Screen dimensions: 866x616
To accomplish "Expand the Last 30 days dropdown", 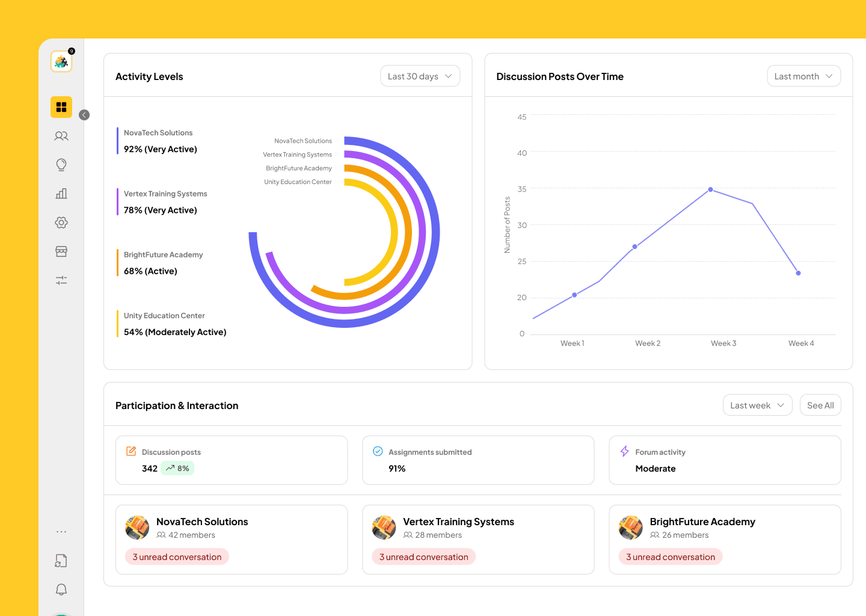I will (x=420, y=76).
